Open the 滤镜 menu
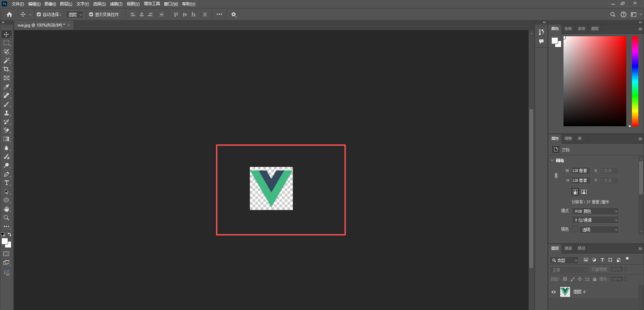Image resolution: width=644 pixels, height=310 pixels. pyautogui.click(x=116, y=4)
